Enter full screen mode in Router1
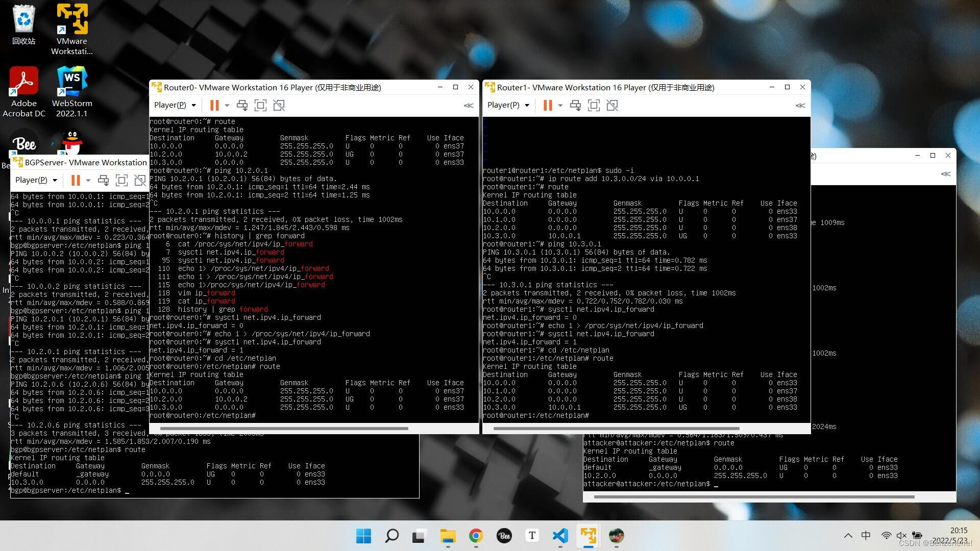Image resolution: width=980 pixels, height=551 pixels. tap(594, 105)
